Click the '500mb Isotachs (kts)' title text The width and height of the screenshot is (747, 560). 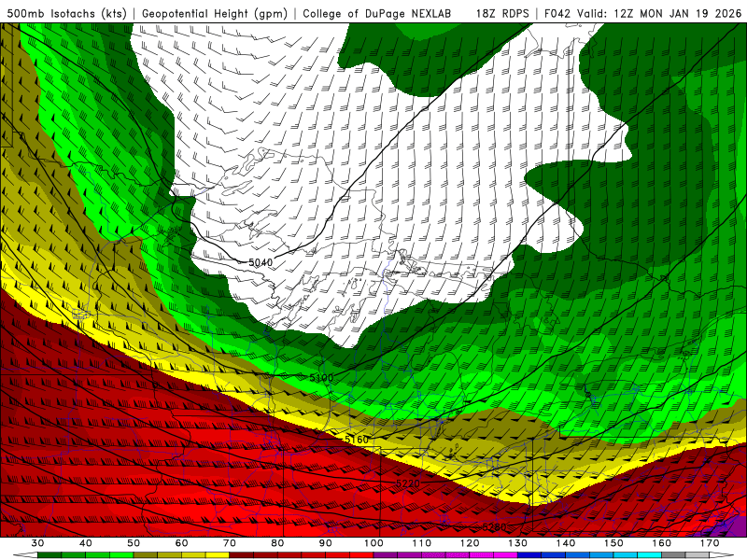click(66, 13)
